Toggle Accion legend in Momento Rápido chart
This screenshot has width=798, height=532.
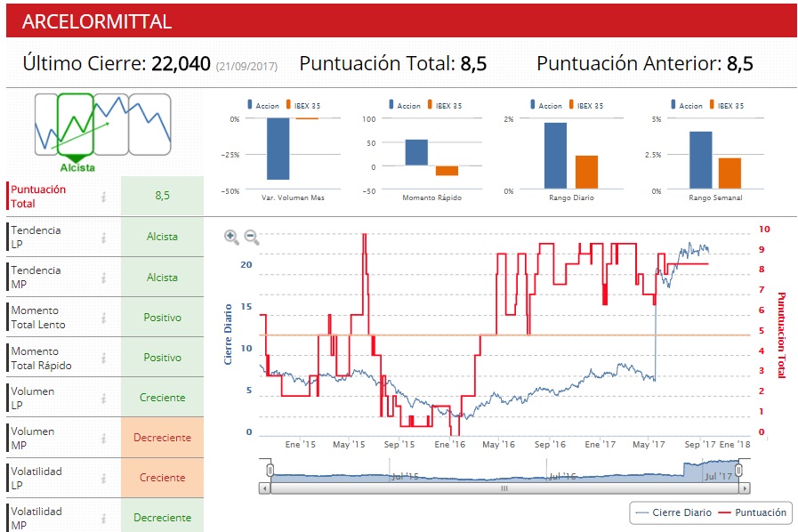405,105
